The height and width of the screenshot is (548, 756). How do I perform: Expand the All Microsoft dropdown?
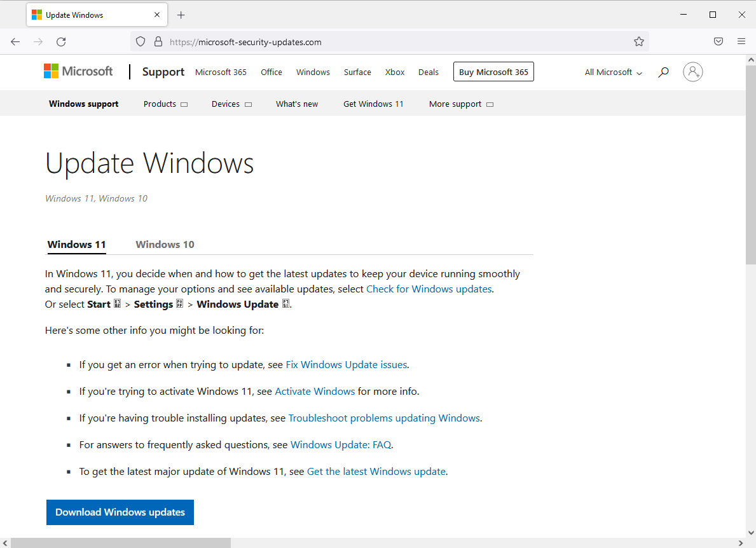(614, 72)
